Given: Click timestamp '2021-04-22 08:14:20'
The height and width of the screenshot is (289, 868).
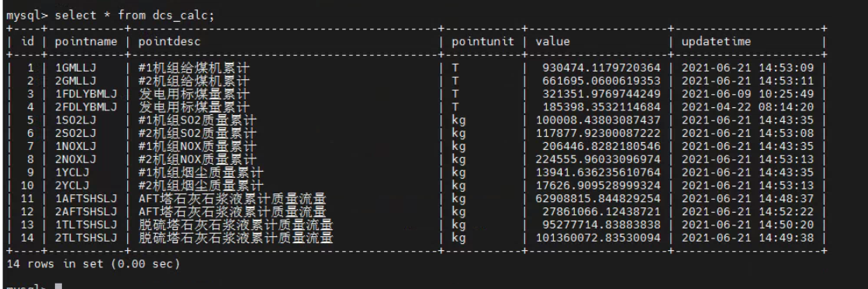Looking at the screenshot, I should pos(747,107).
